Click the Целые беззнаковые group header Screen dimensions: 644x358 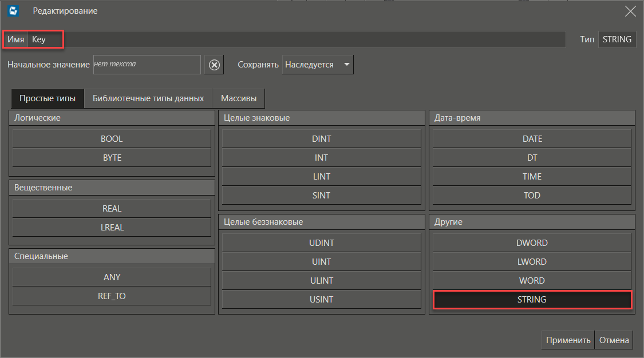coord(322,222)
